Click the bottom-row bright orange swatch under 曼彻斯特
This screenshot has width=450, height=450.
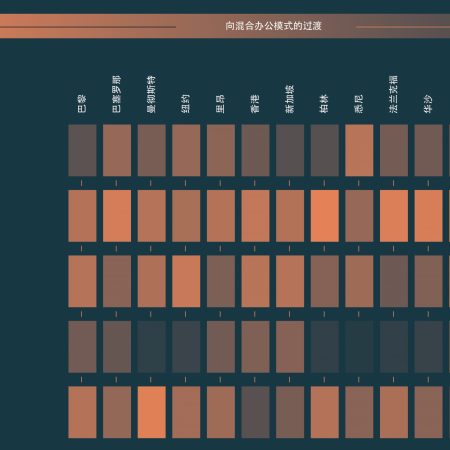151,412
